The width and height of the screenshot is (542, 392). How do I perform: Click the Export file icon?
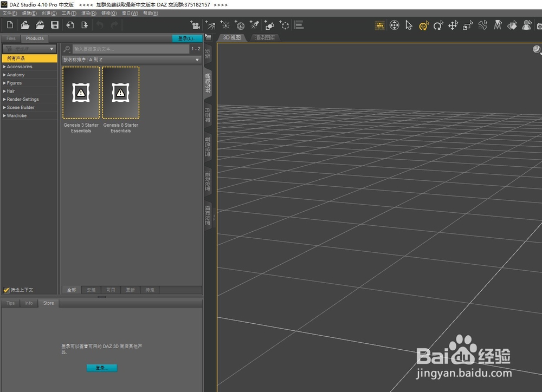(x=85, y=25)
